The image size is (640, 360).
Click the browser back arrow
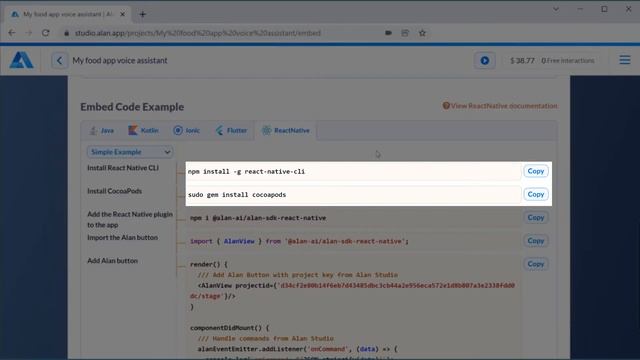(x=12, y=33)
